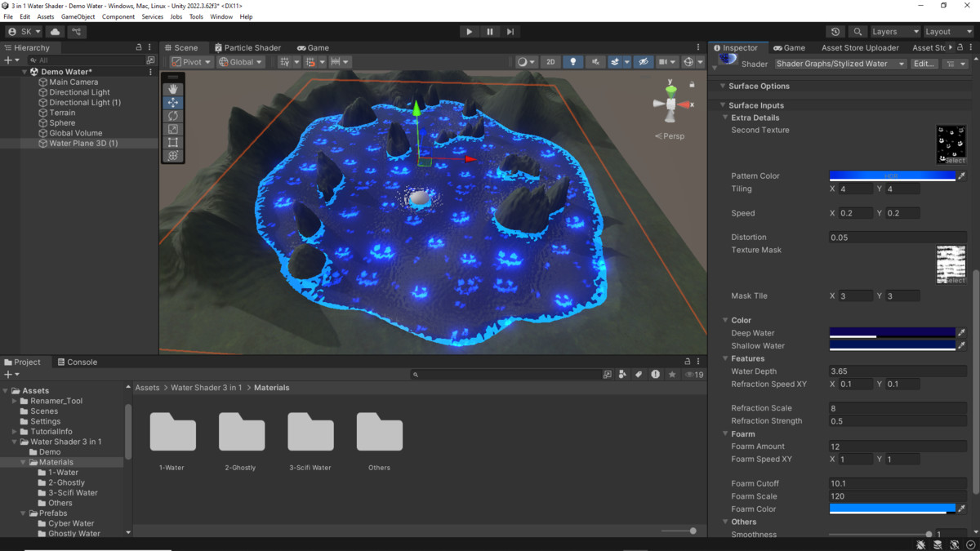Adjust the Project icon size slider
Viewport: 980px width, 551px height.
coord(679,531)
